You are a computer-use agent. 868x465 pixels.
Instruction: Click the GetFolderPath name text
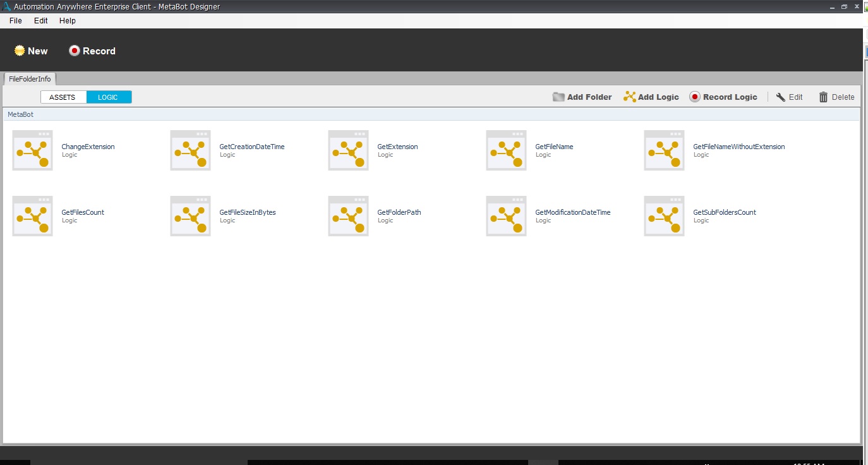tap(399, 212)
